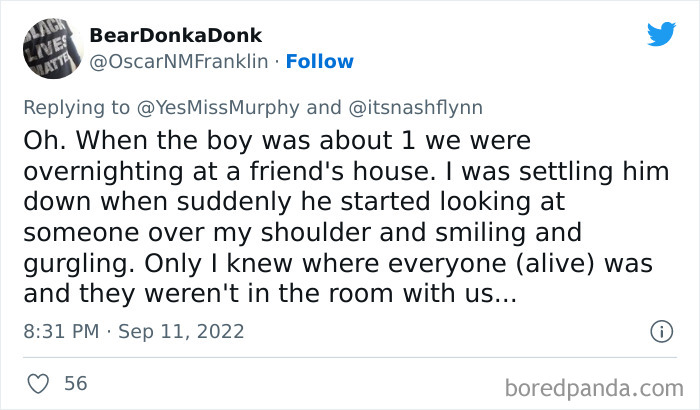Screen dimensions: 700x410
Task: Click the 56 likes count
Action: [74, 383]
